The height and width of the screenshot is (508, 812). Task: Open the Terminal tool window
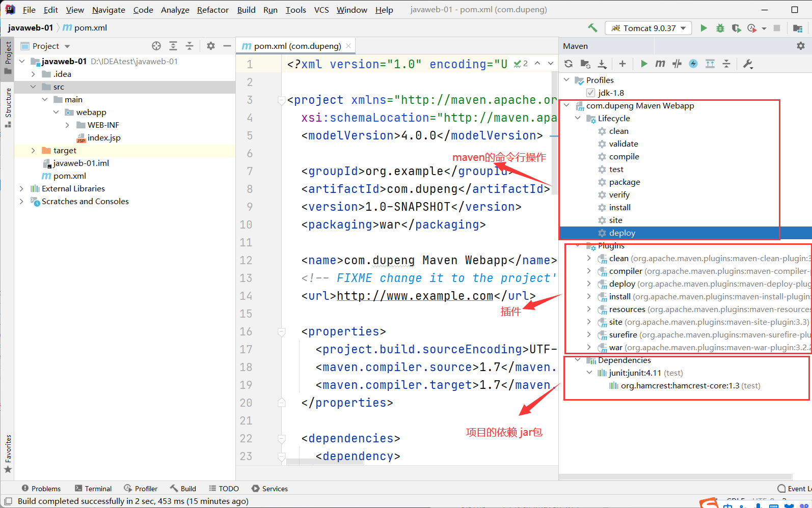pyautogui.click(x=93, y=489)
